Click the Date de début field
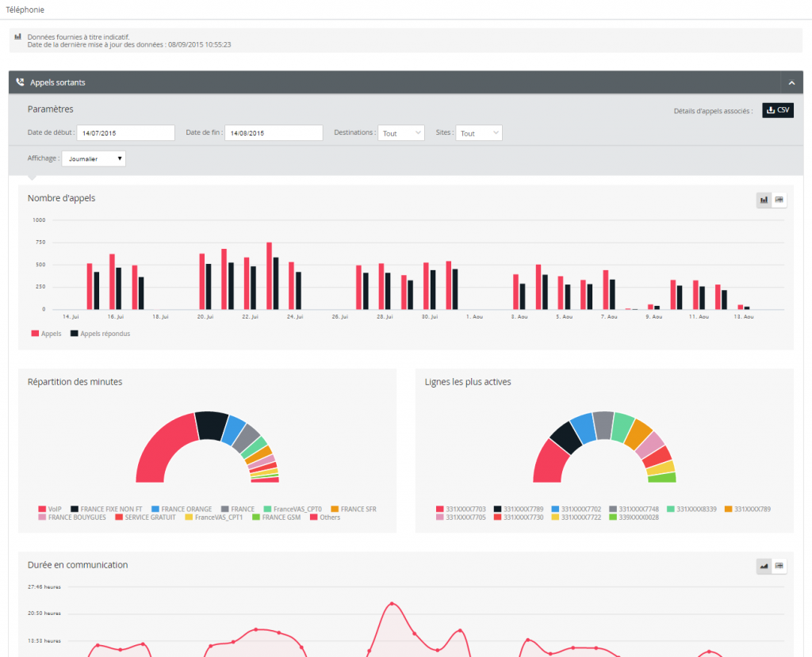812x657 pixels. (126, 132)
